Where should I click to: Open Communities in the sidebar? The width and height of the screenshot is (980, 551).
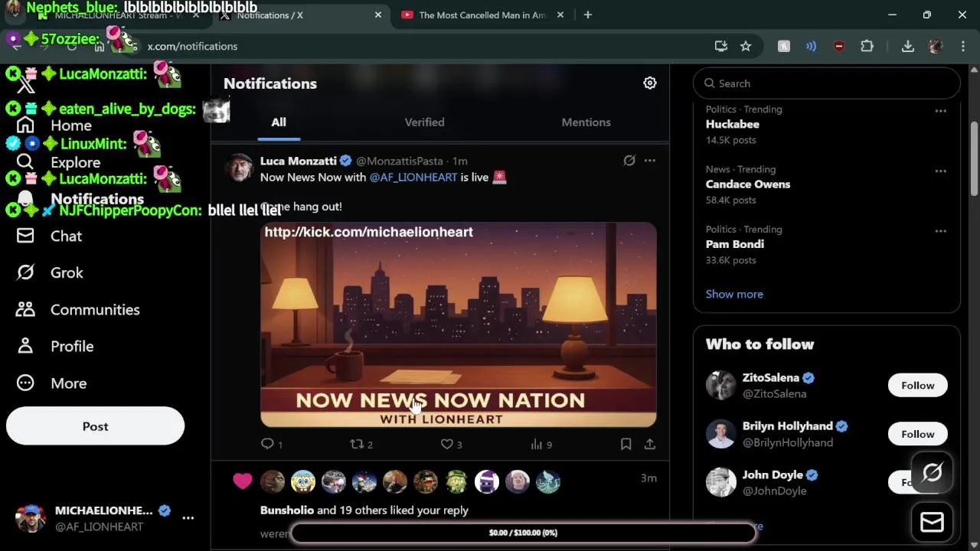click(x=78, y=309)
